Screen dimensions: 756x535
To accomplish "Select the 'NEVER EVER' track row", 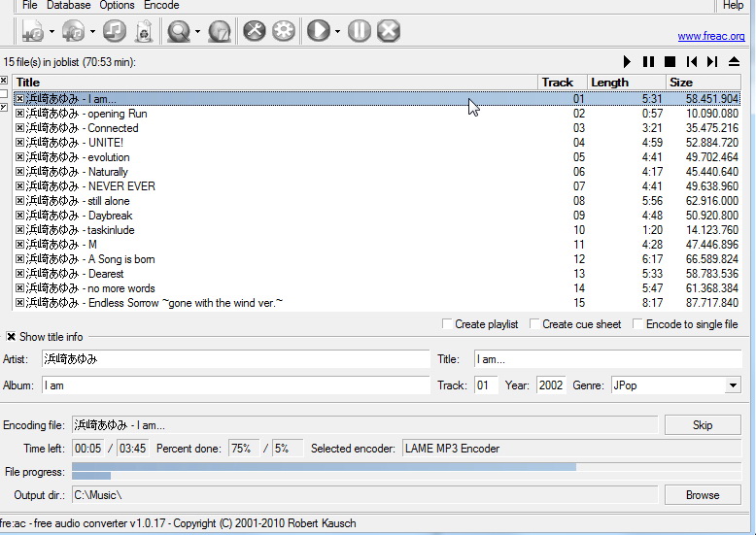I will (x=377, y=186).
